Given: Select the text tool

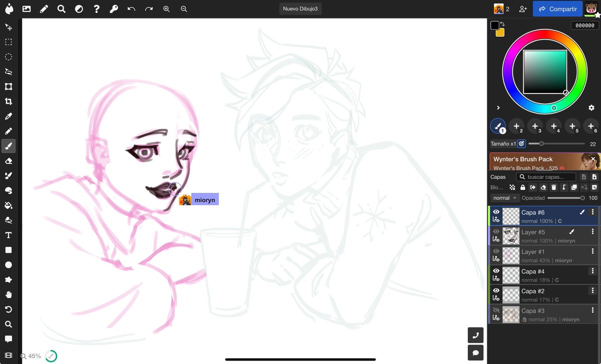Looking at the screenshot, I should point(9,235).
